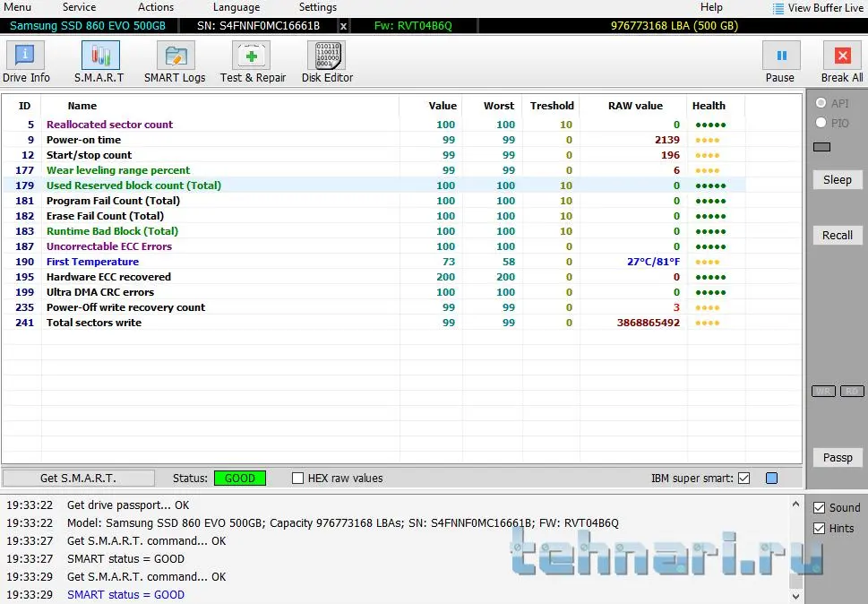This screenshot has height=604, width=868.
Task: Open the Menu menu
Action: (17, 7)
